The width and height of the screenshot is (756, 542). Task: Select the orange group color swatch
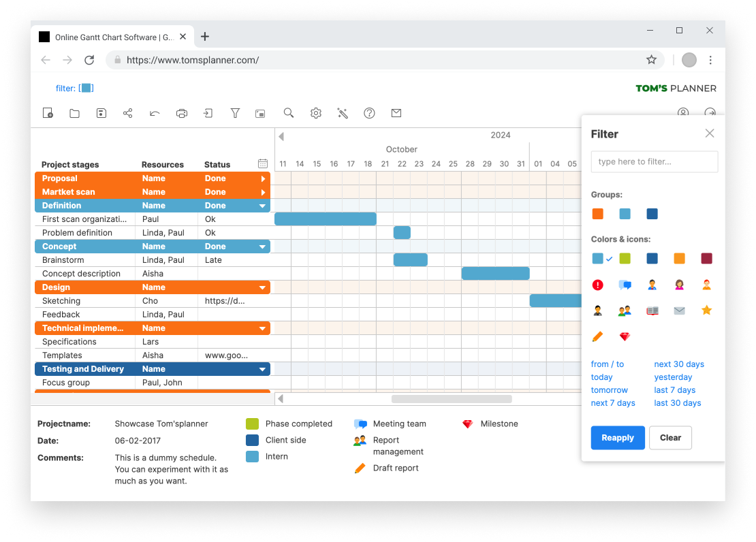pos(597,213)
